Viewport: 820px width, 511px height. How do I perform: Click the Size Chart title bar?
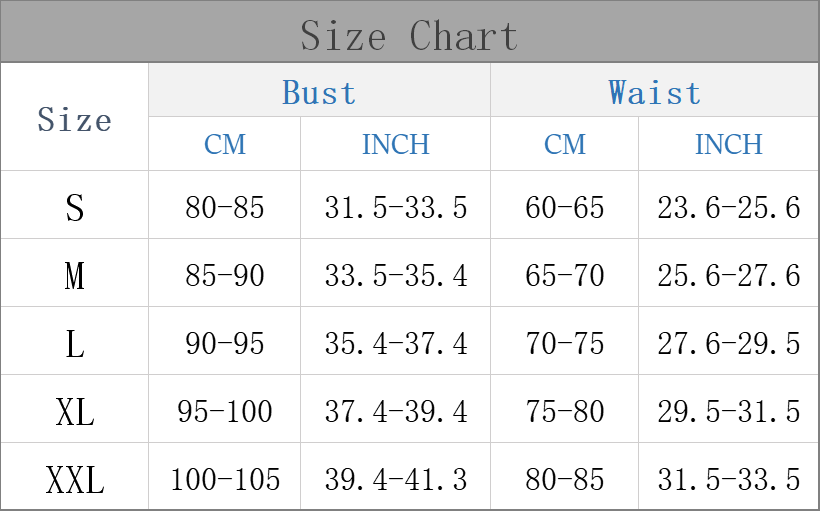point(409,36)
